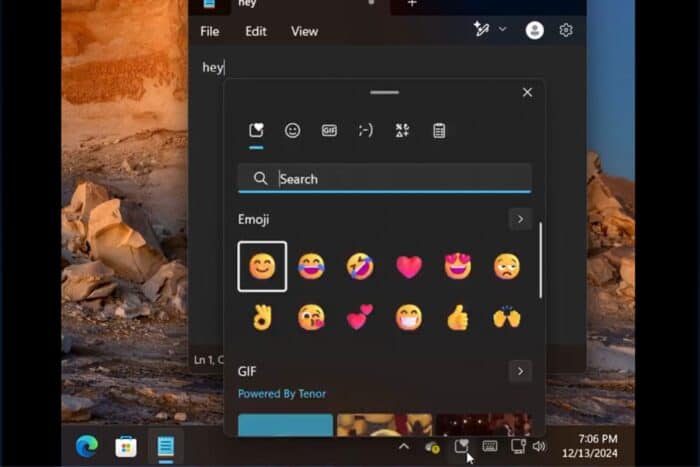700x467 pixels.
Task: Click the Copilot rewrite sparkle pen icon
Action: point(481,29)
